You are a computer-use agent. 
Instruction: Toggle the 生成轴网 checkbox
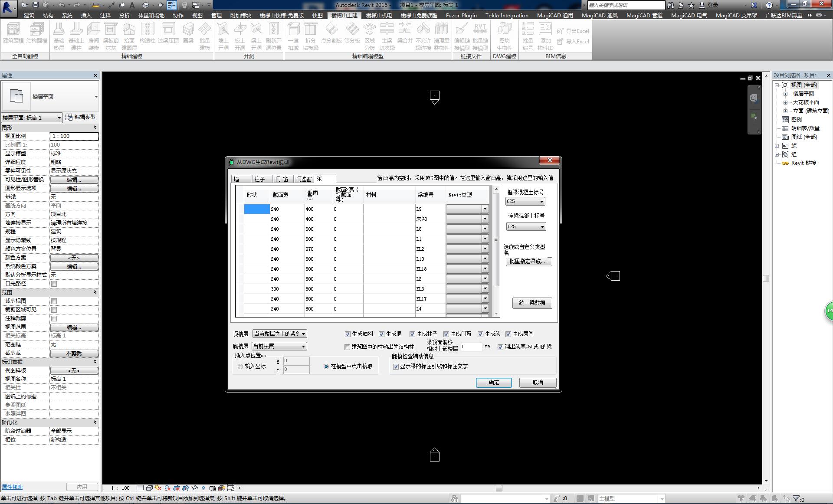pos(348,334)
